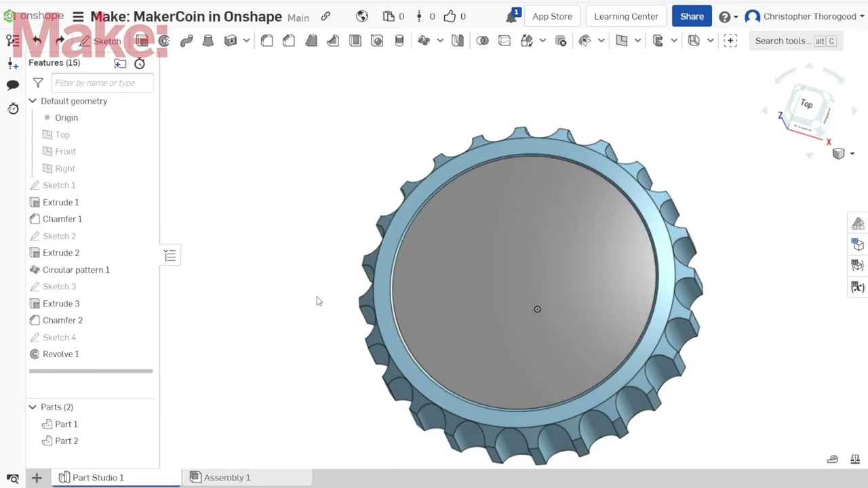This screenshot has height=488, width=868.
Task: Select the Loft tool
Action: [x=208, y=41]
